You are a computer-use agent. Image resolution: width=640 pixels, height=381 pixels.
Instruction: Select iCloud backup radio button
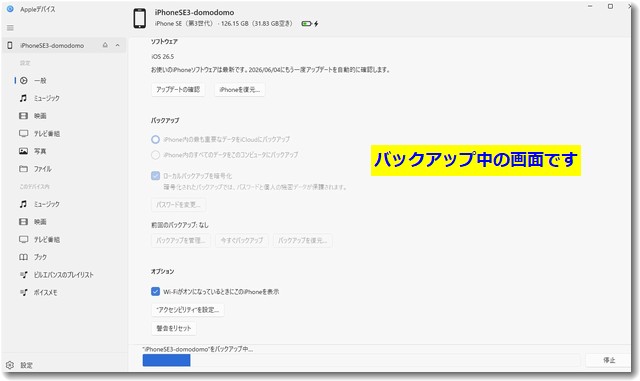coord(155,140)
